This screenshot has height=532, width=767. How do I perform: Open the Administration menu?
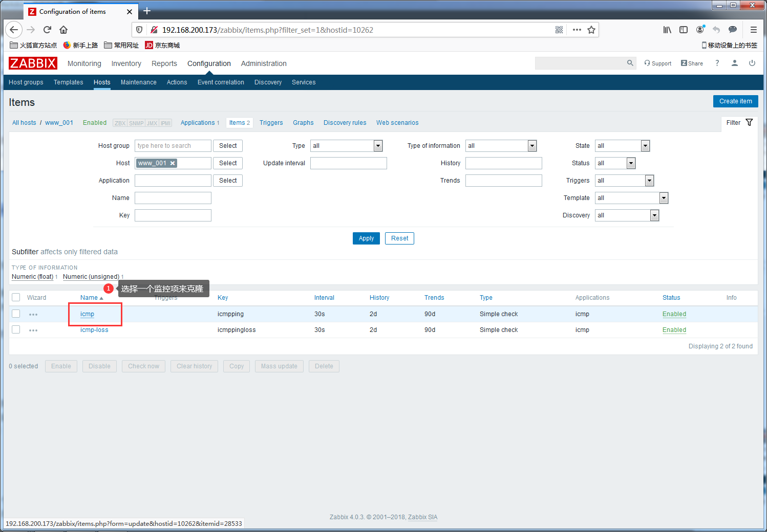264,63
